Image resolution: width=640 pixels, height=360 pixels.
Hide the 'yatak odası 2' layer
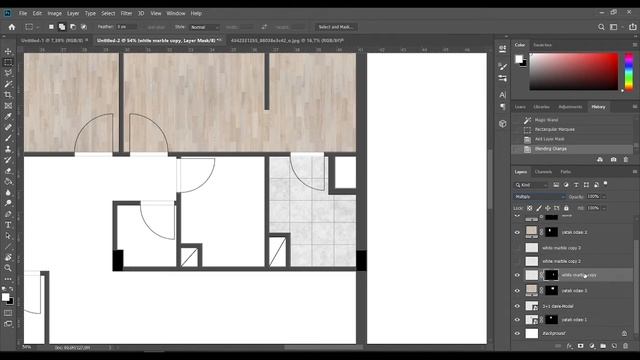tap(517, 232)
